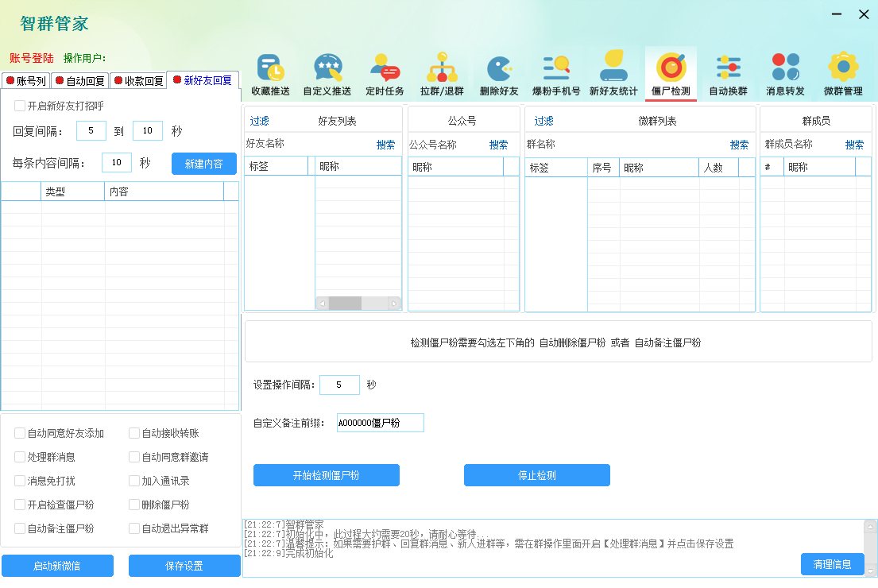This screenshot has width=878, height=588.
Task: Open the 微群管理 gear icon
Action: (843, 68)
